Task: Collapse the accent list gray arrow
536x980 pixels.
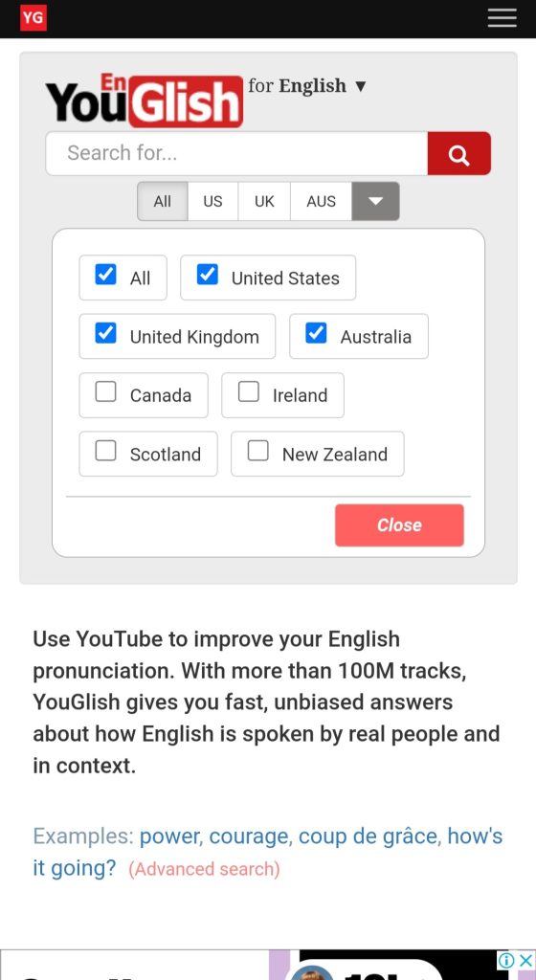Action: click(x=375, y=201)
